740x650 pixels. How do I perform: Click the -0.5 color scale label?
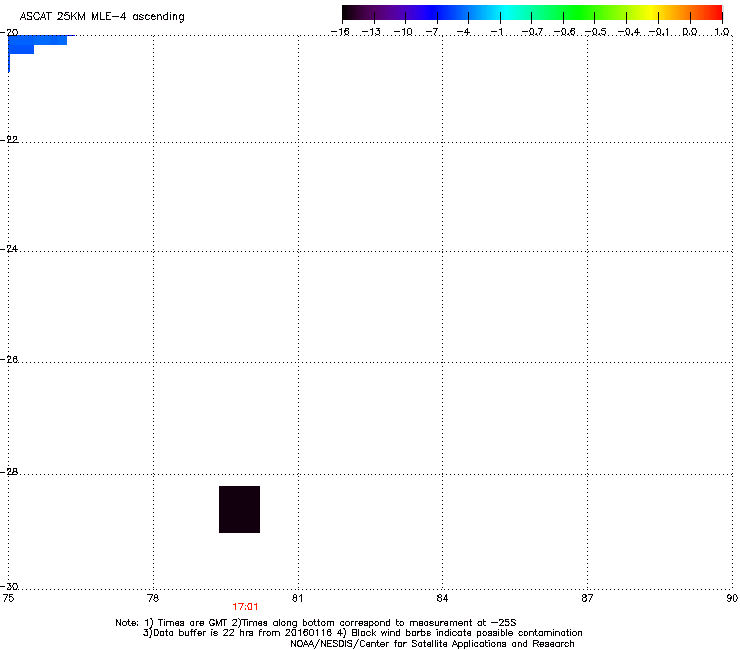pyautogui.click(x=596, y=32)
